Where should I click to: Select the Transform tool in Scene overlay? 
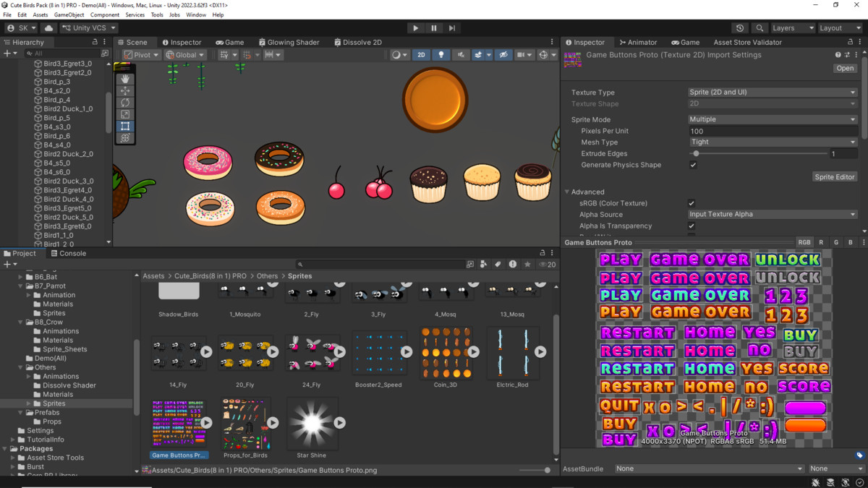pyautogui.click(x=125, y=138)
